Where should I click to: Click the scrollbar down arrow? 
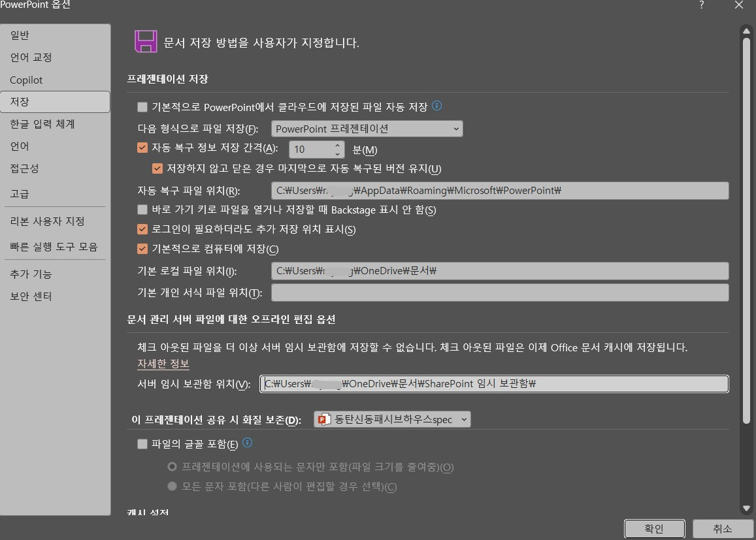tap(746, 508)
